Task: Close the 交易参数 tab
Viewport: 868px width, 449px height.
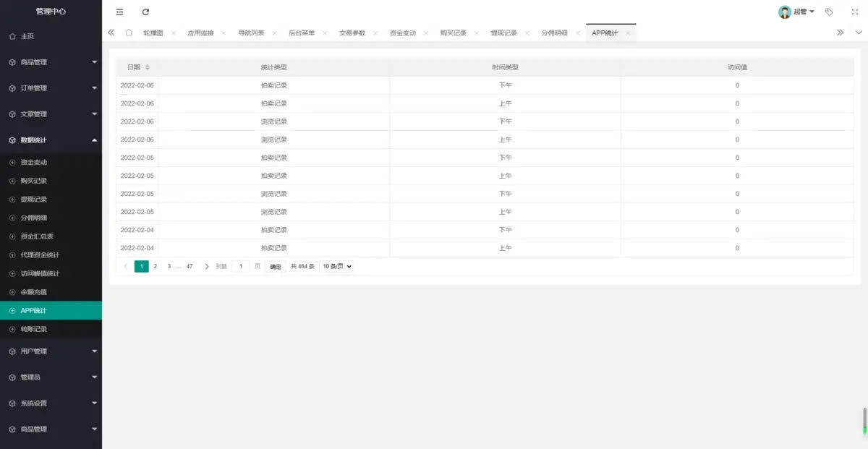Action: click(375, 33)
